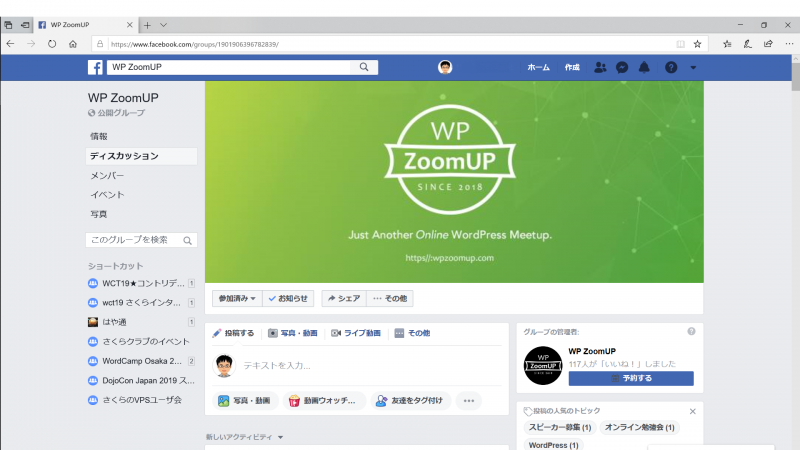Open 新しいアクティビティ sort dropdown
This screenshot has width=800, height=450.
click(x=244, y=437)
